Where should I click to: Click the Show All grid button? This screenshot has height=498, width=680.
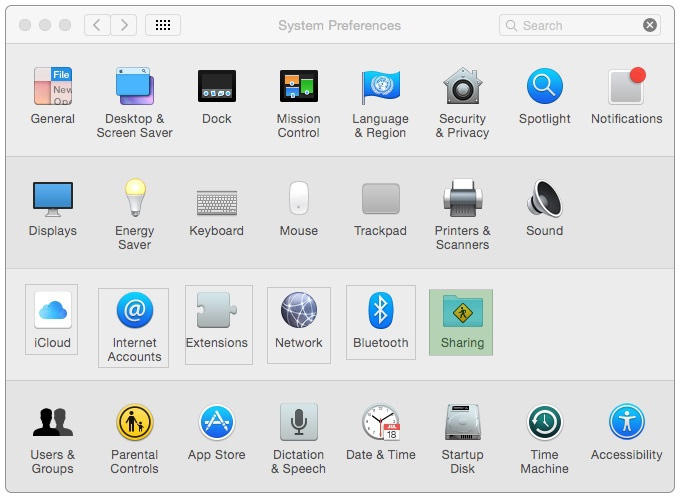pos(163,25)
